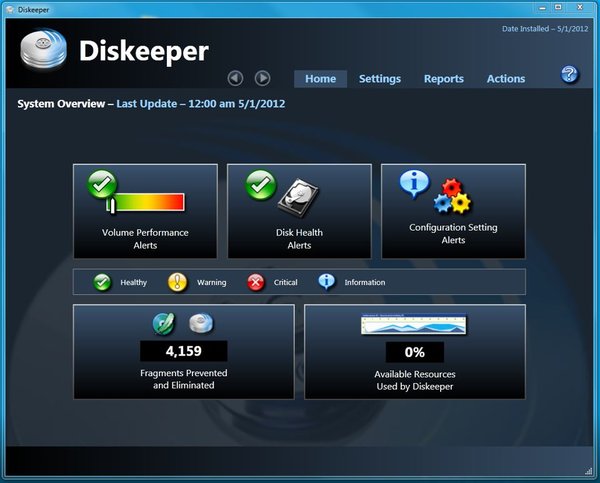600x483 pixels.
Task: Click the Last Update 12:00 am 5/1/2012 text
Action: pos(201,104)
